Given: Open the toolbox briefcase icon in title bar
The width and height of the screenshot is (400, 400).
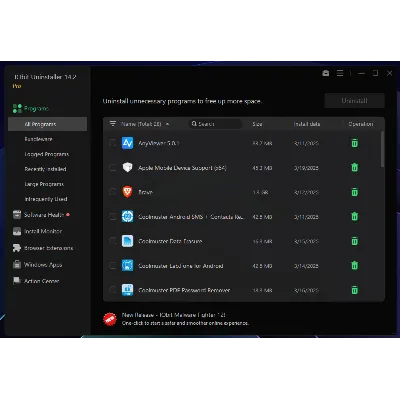Looking at the screenshot, I should click(x=326, y=73).
